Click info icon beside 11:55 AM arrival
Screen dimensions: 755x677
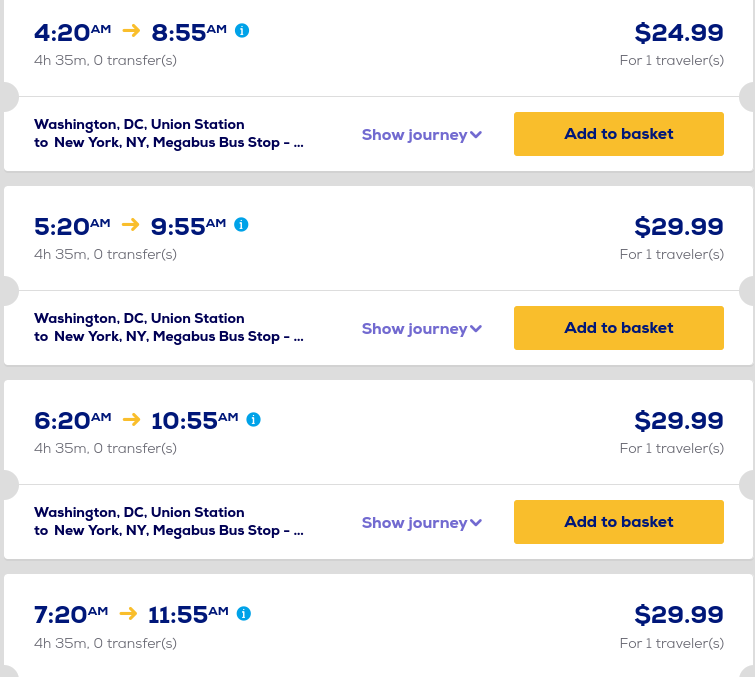[x=243, y=613]
